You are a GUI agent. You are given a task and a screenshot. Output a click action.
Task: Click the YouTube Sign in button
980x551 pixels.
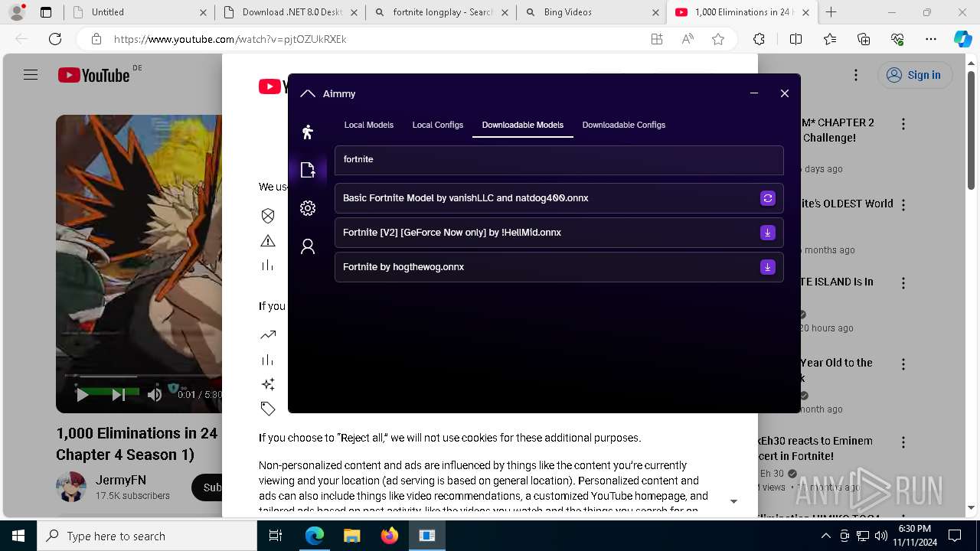pos(914,75)
